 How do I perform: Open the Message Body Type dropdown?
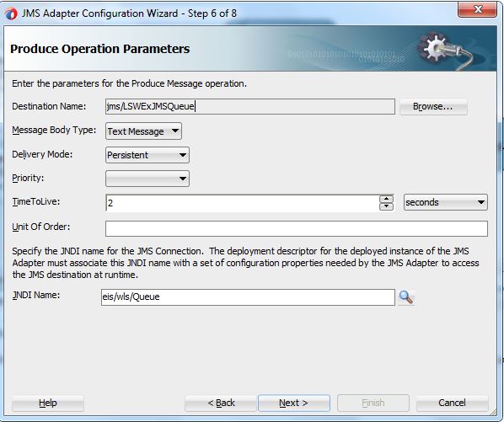143,131
